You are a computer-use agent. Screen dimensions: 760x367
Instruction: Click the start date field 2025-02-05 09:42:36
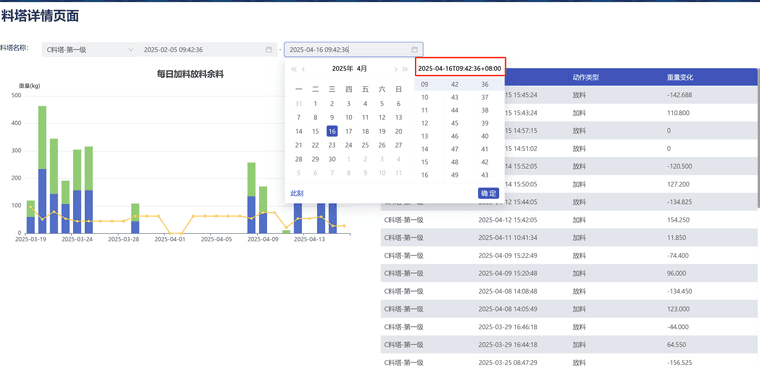[x=208, y=49]
